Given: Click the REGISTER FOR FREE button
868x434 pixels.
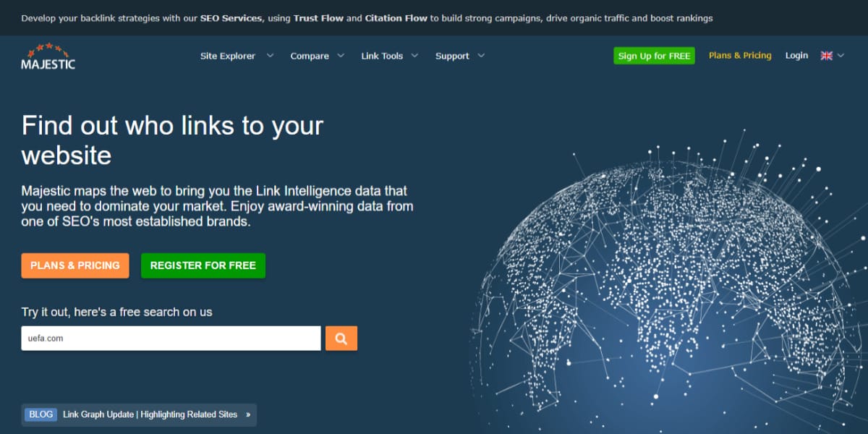Looking at the screenshot, I should point(203,265).
